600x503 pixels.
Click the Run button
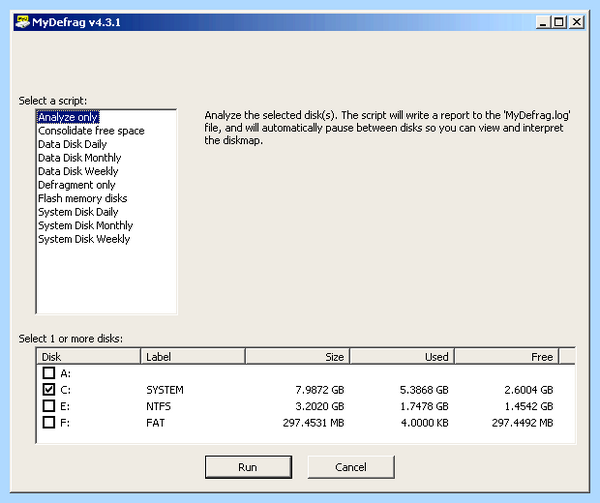point(248,467)
